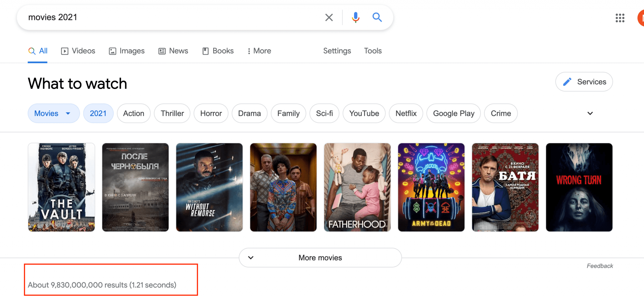Click the Books tab bookmark icon

206,51
